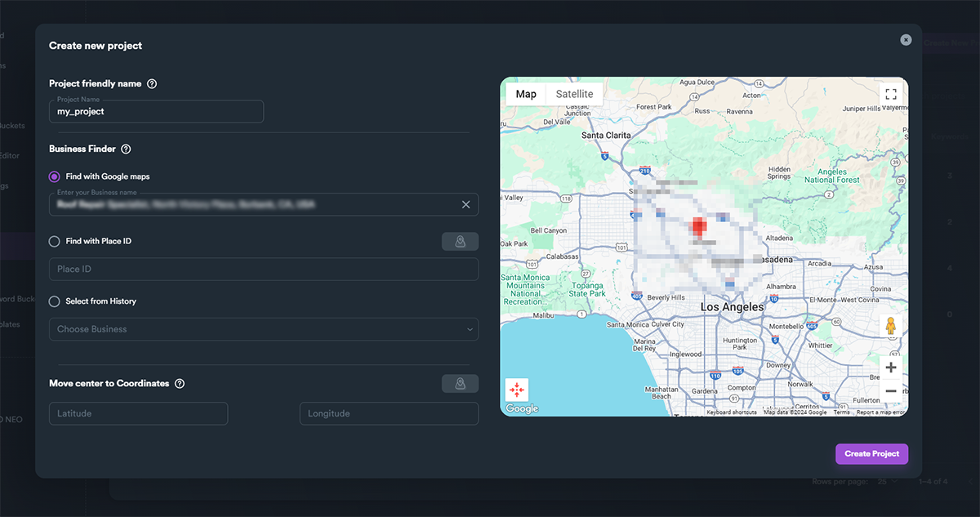Image resolution: width=980 pixels, height=517 pixels.
Task: Click the red recenter map icon
Action: 517,390
